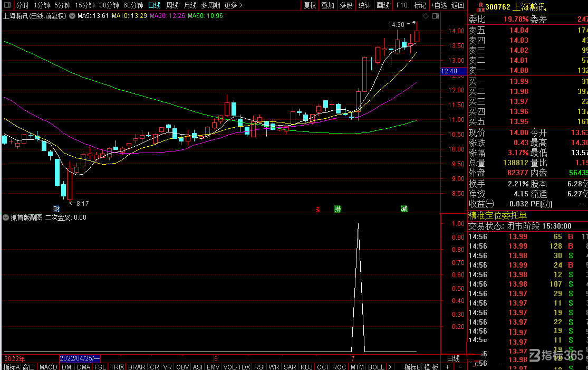Open the 抓首版副图 sub-chart indicator dropdown

click(x=6, y=217)
